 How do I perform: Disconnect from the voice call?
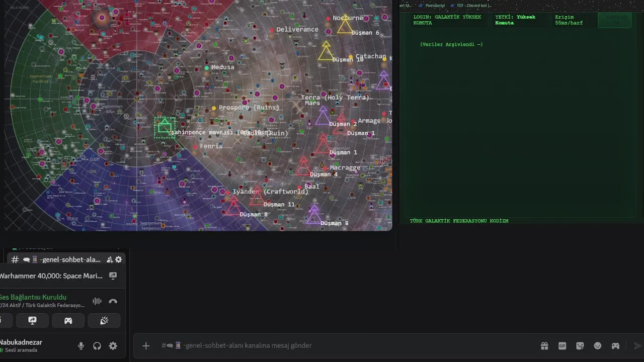click(113, 301)
